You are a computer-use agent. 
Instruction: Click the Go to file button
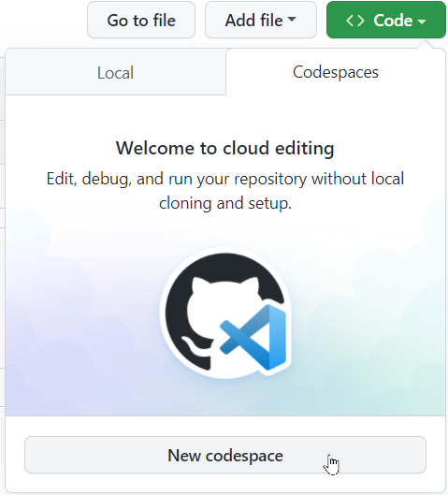(141, 20)
